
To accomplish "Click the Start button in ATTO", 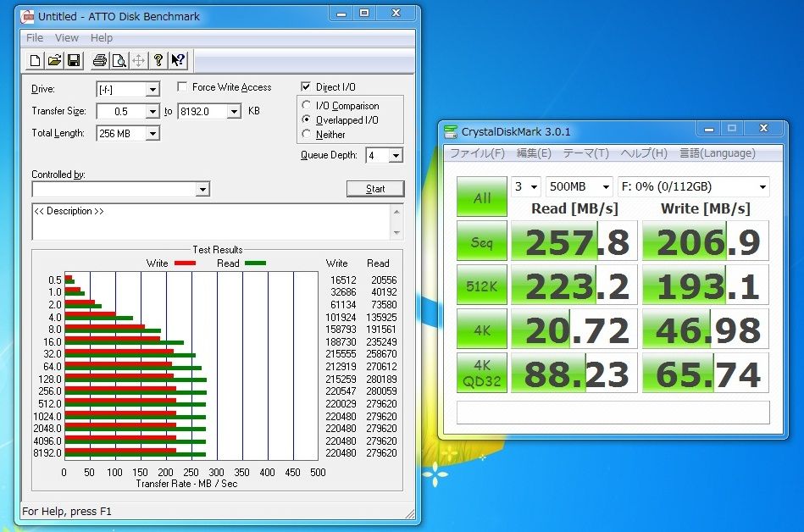I will 375,189.
